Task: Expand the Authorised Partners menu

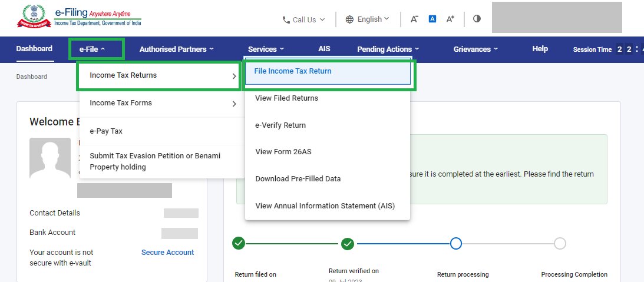Action: pos(176,49)
